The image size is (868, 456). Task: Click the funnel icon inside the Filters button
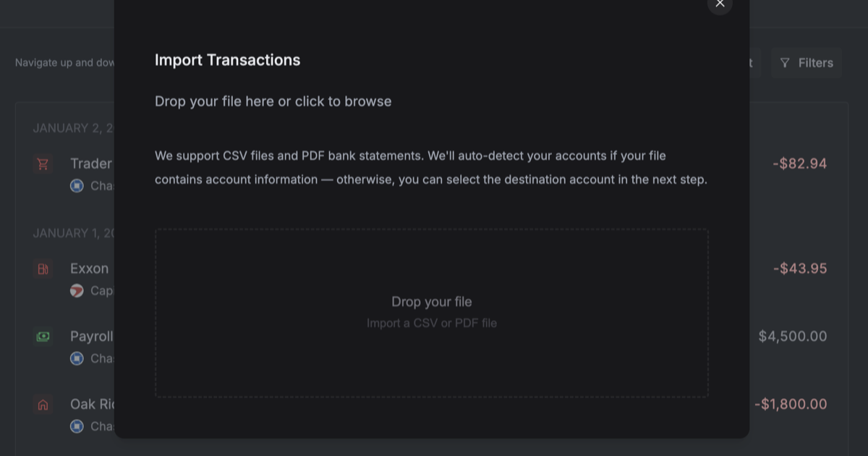pos(786,63)
